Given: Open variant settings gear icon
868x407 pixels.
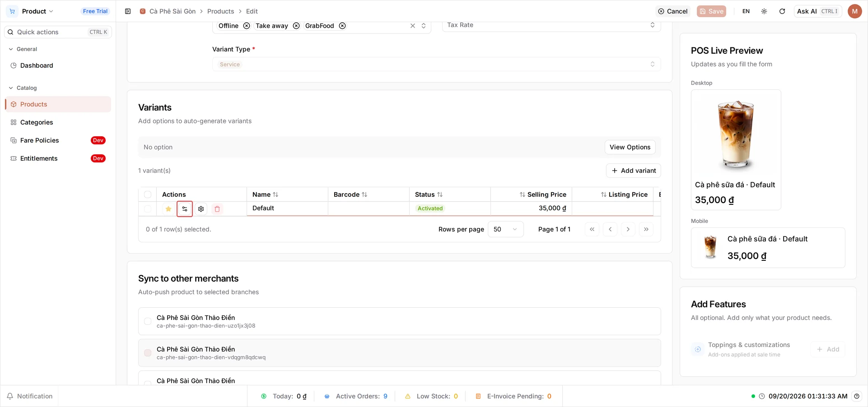Looking at the screenshot, I should 201,209.
